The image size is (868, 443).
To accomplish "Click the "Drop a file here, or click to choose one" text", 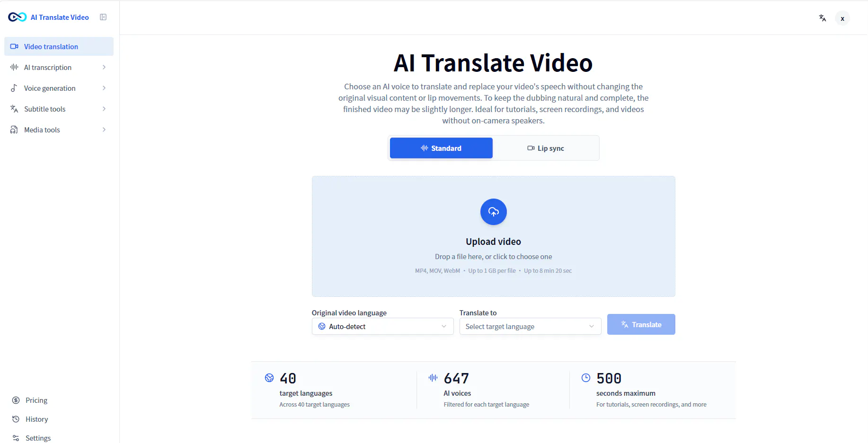I will [x=494, y=256].
